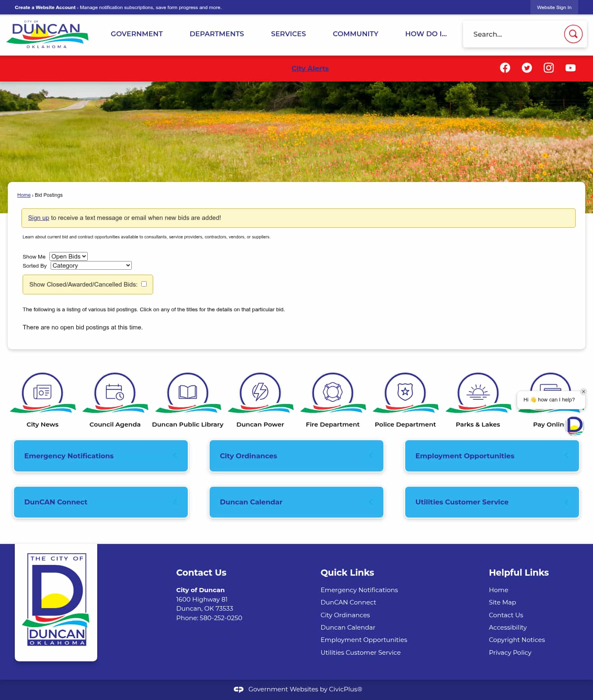This screenshot has height=700, width=593.
Task: Click the Home link under Helpful Links
Action: coord(498,590)
